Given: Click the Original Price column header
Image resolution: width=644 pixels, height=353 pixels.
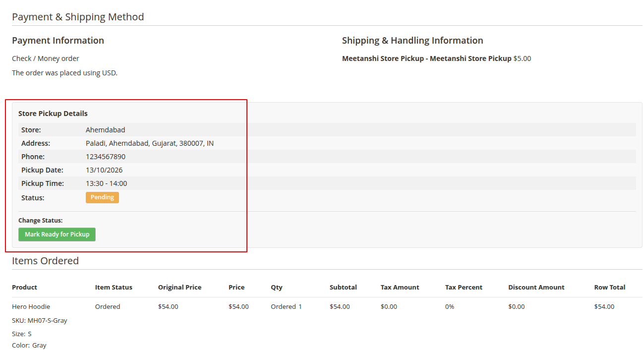Looking at the screenshot, I should (179, 288).
